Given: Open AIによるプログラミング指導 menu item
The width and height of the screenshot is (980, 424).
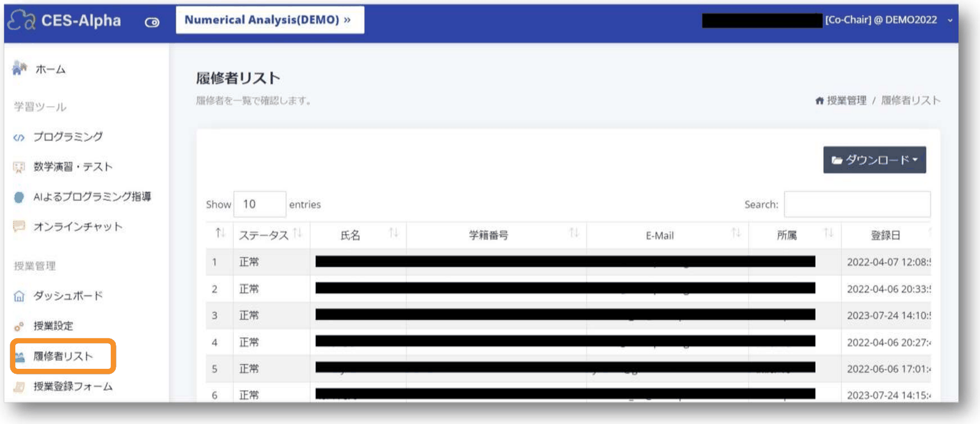Looking at the screenshot, I should 92,197.
